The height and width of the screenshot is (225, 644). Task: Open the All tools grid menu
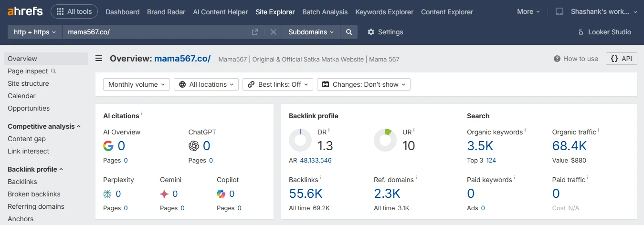74,11
